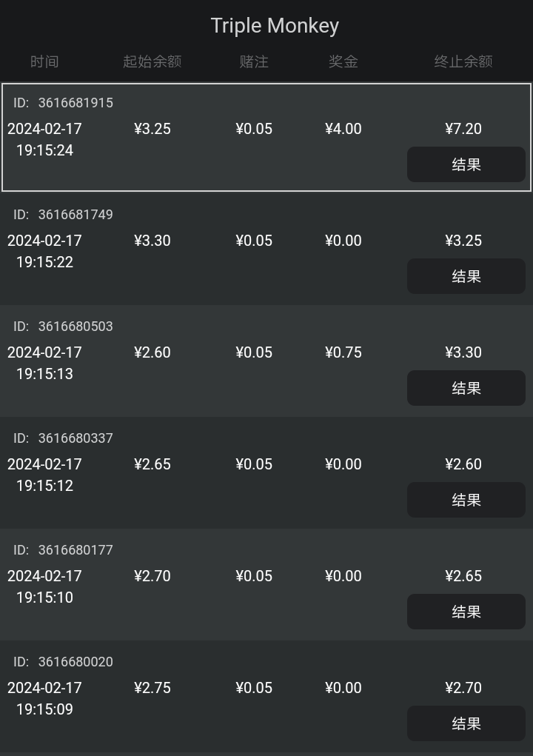
Task: Click the 奖金 column header
Action: tap(343, 61)
